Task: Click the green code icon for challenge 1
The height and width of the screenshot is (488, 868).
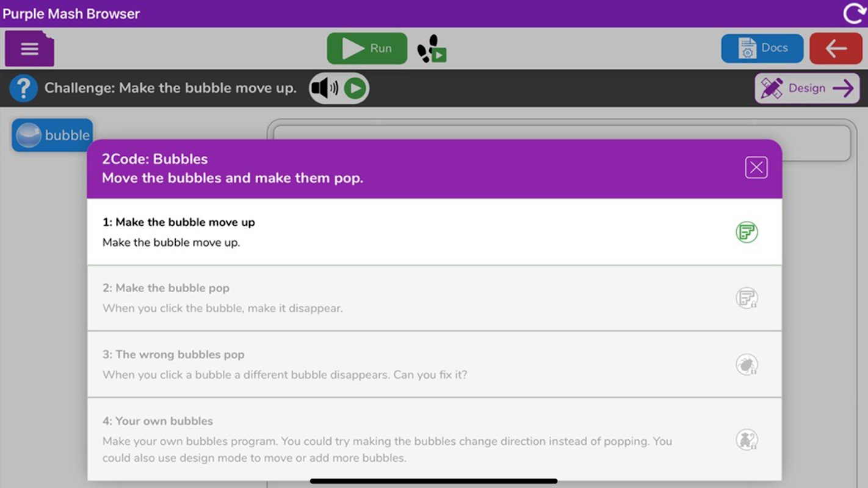Action: point(747,232)
